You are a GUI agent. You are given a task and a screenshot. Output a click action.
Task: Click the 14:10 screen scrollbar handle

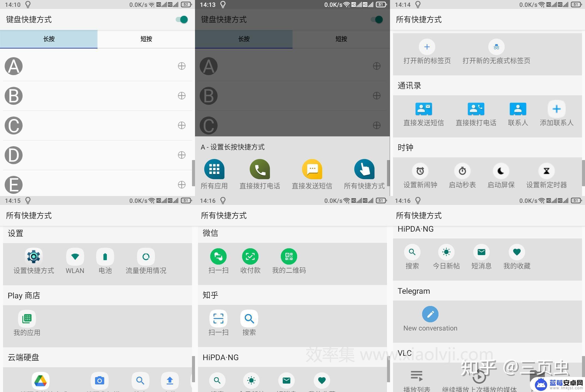(193, 173)
